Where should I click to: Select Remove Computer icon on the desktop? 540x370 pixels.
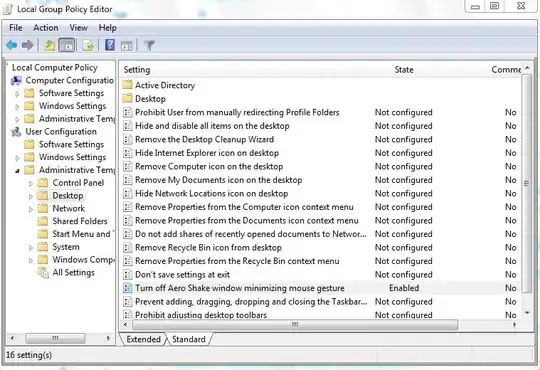click(209, 166)
